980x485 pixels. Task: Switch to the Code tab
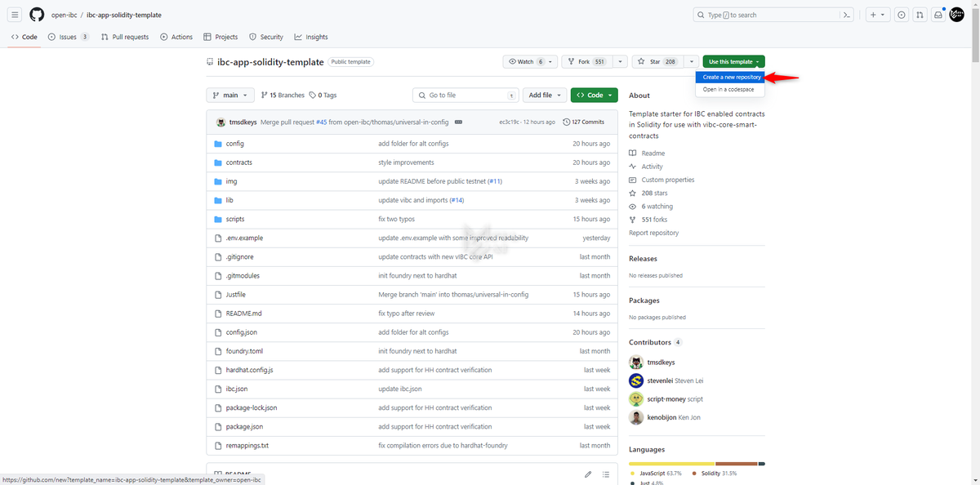[24, 37]
